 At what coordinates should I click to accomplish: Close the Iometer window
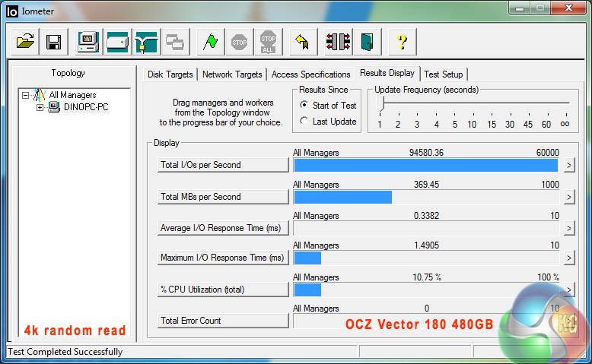568,8
